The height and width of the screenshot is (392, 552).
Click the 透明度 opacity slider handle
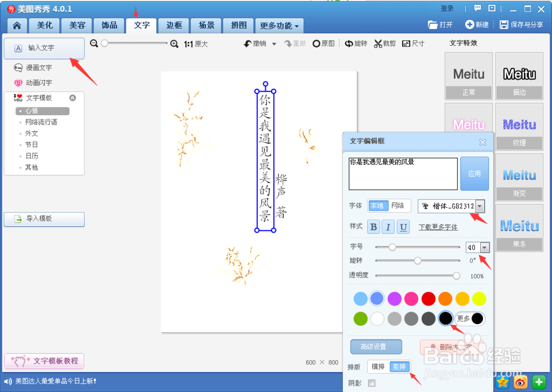coord(457,276)
